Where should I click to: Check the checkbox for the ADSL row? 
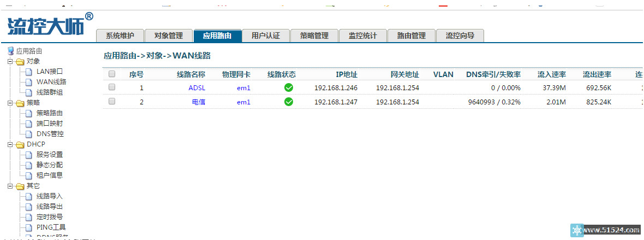point(112,87)
